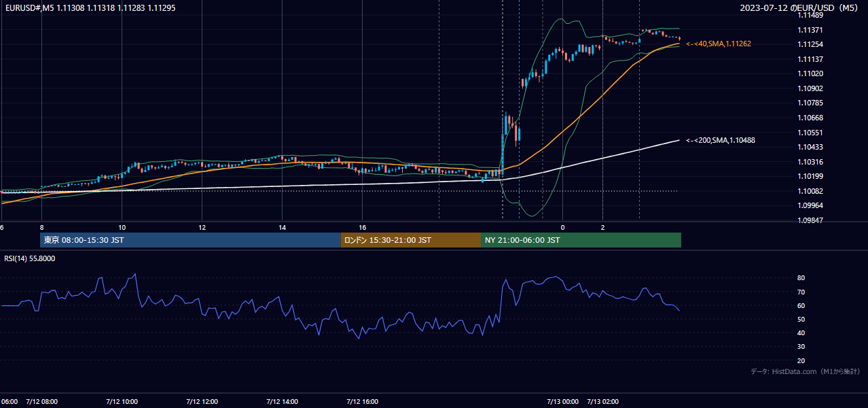Click RSI scale value 60
This screenshot has height=408, width=868.
pos(801,305)
